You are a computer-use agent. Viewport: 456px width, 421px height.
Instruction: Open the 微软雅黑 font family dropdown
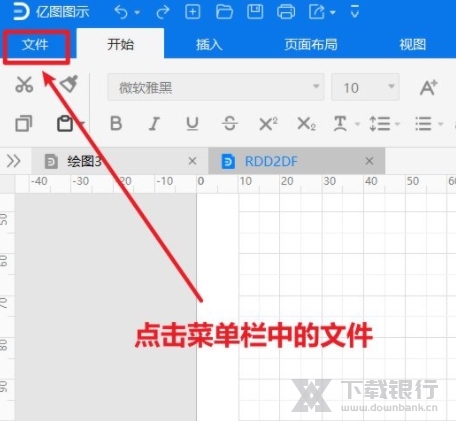coord(216,87)
